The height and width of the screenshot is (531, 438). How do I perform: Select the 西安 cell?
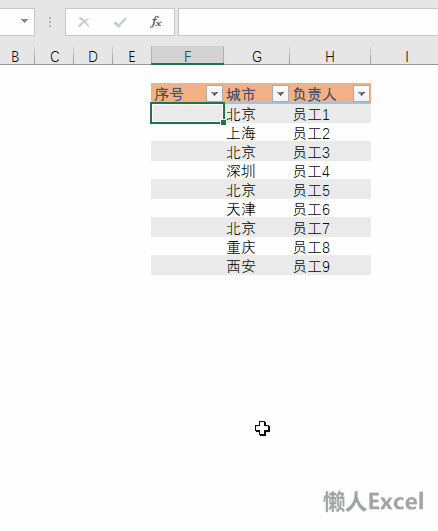[x=257, y=265]
